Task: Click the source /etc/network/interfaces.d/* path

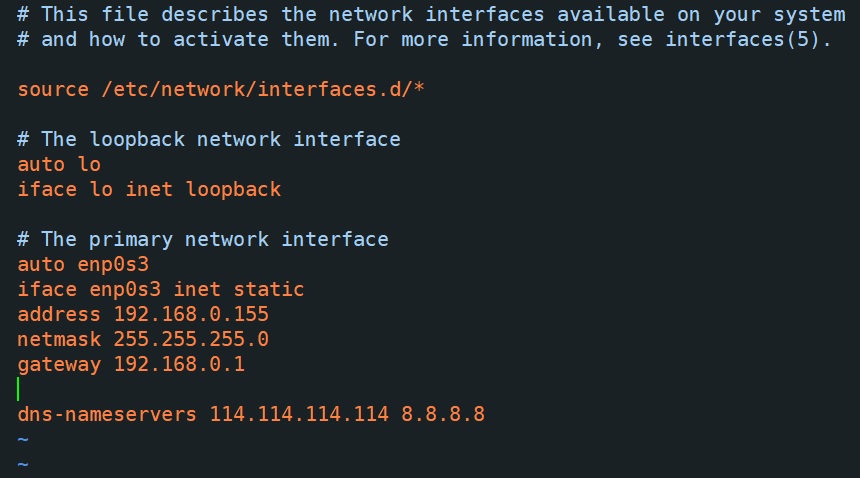Action: pyautogui.click(x=263, y=89)
